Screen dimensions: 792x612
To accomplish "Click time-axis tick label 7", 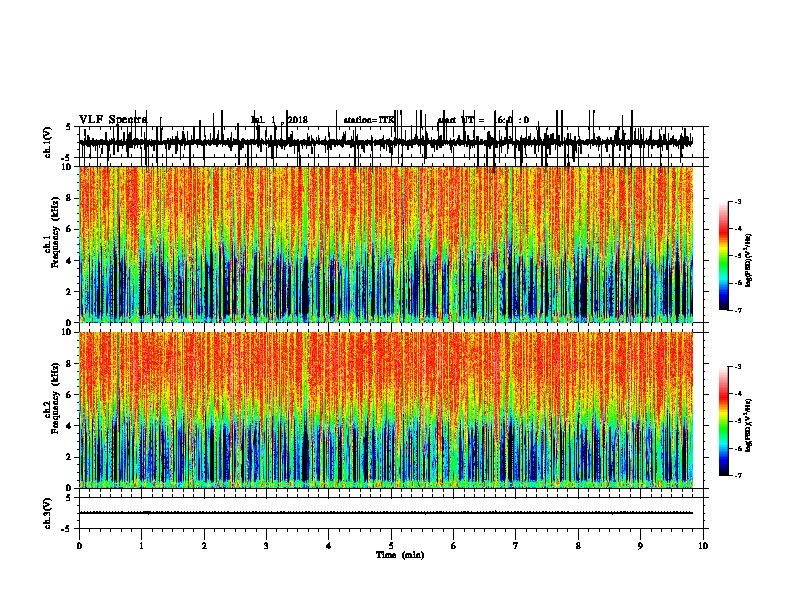I will click(x=516, y=546).
